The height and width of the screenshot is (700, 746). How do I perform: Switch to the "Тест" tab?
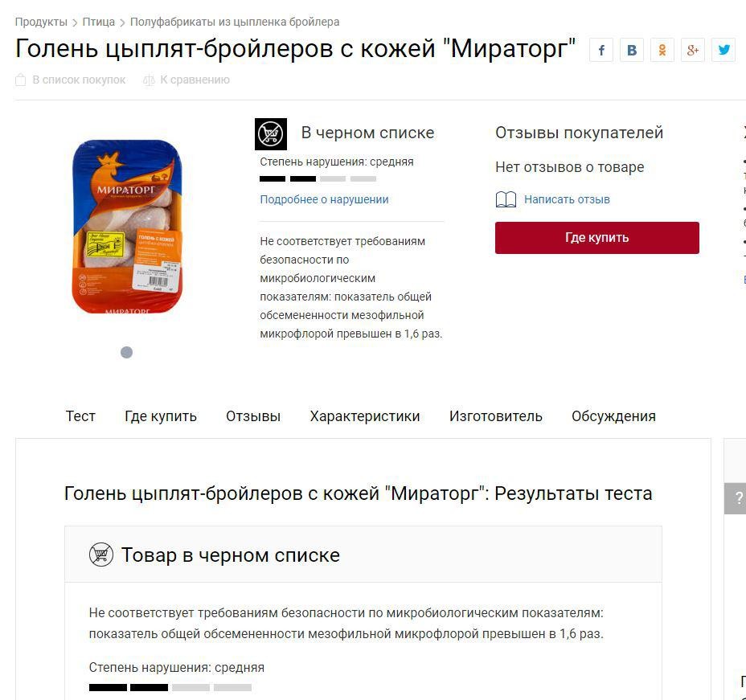tap(80, 416)
